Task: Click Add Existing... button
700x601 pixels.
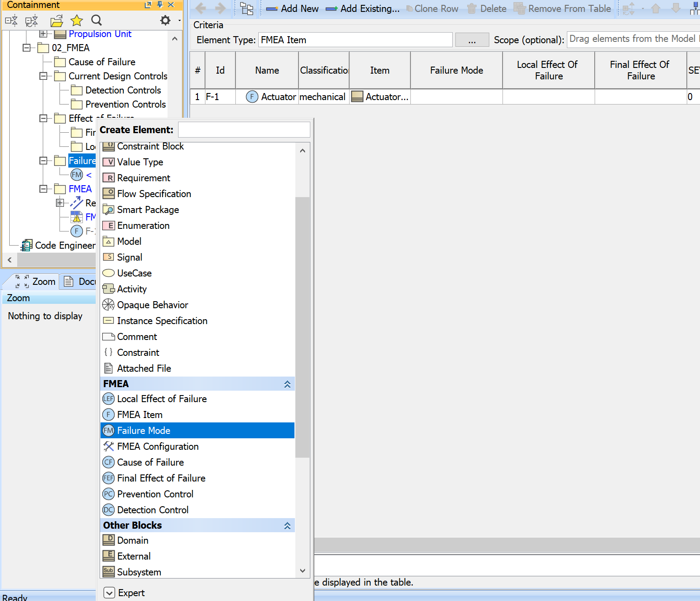Action: 363,9
